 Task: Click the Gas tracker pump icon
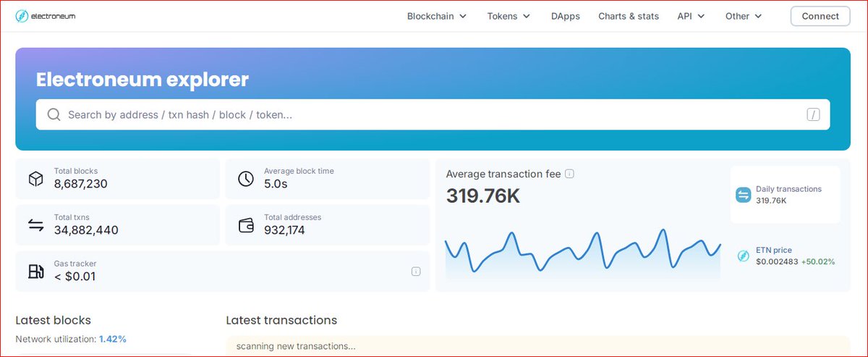[x=35, y=271]
